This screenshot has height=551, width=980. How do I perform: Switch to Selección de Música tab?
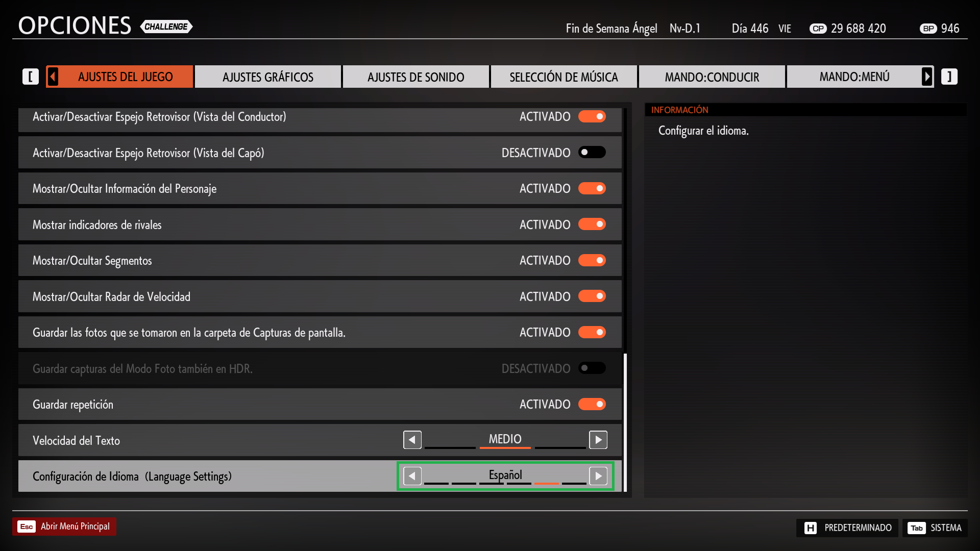pos(563,77)
